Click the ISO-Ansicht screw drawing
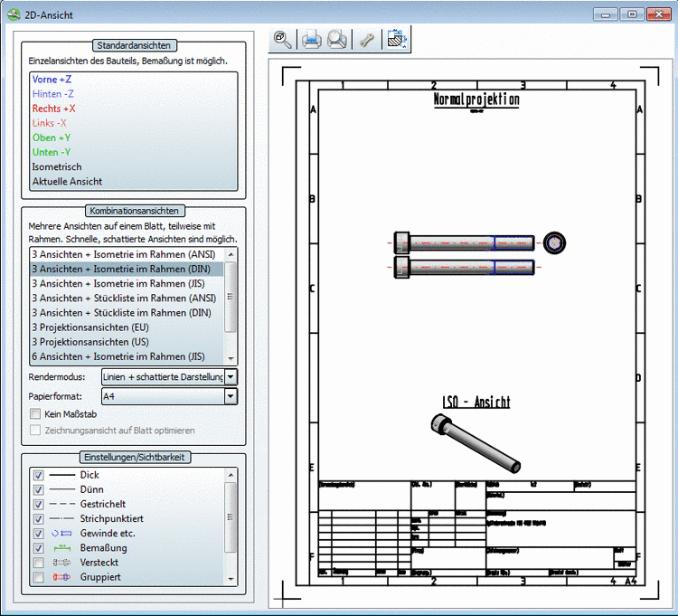Image resolution: width=678 pixels, height=616 pixels. (x=476, y=442)
